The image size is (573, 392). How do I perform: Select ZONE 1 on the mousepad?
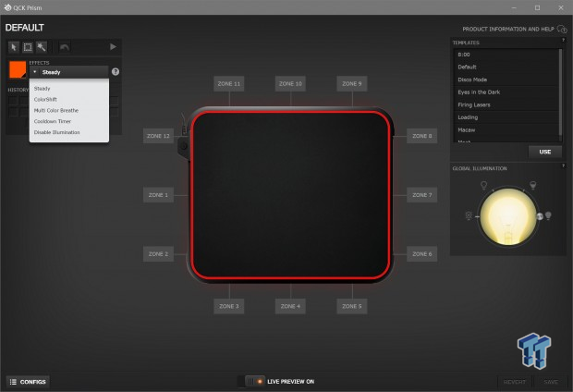[x=158, y=195]
